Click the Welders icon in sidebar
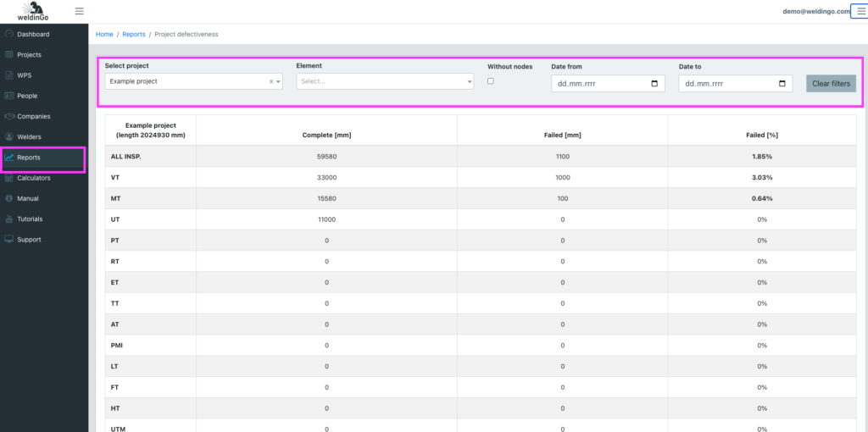 click(9, 137)
